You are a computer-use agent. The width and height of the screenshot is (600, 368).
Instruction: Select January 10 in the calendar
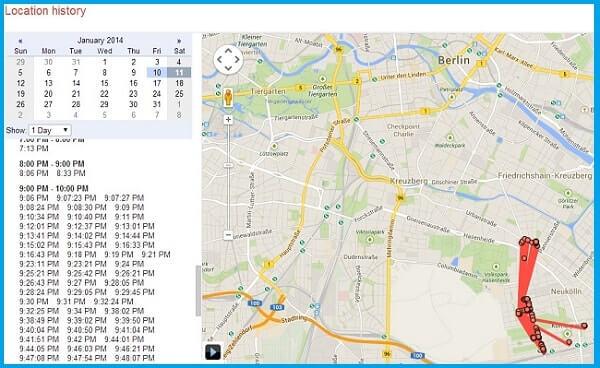(x=157, y=72)
